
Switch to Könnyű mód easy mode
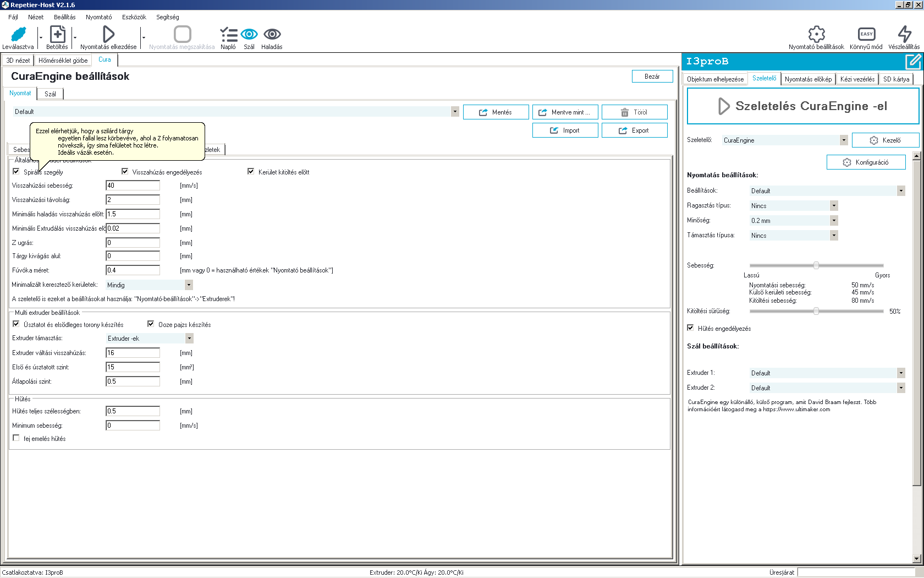(866, 34)
